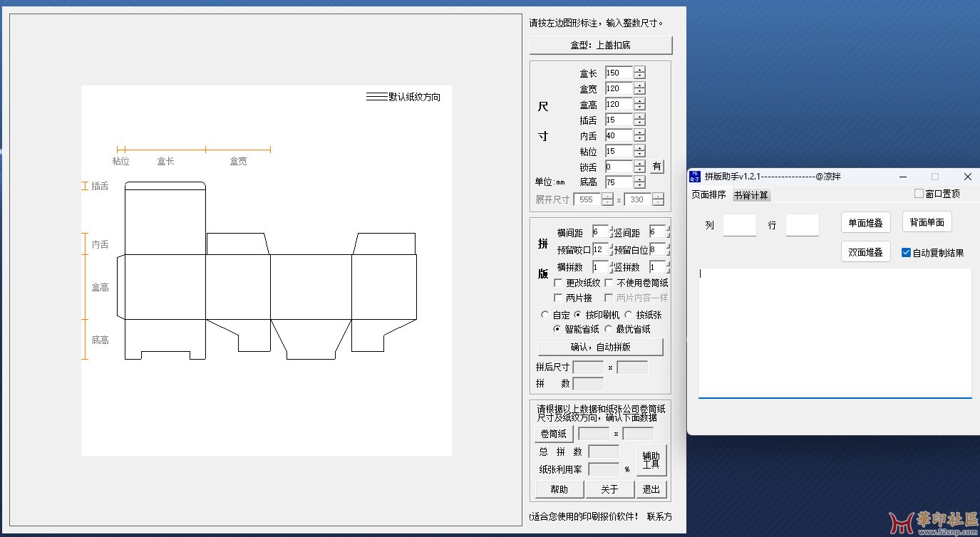Click the 退出 button

(651, 489)
